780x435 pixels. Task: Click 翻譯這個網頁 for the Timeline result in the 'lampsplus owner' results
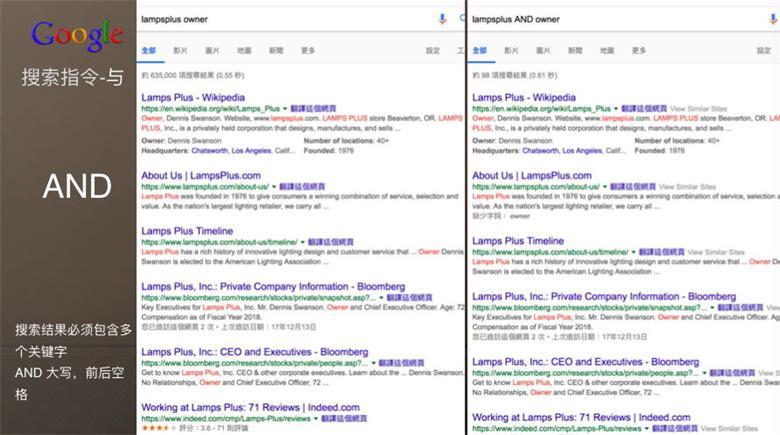[x=331, y=242]
